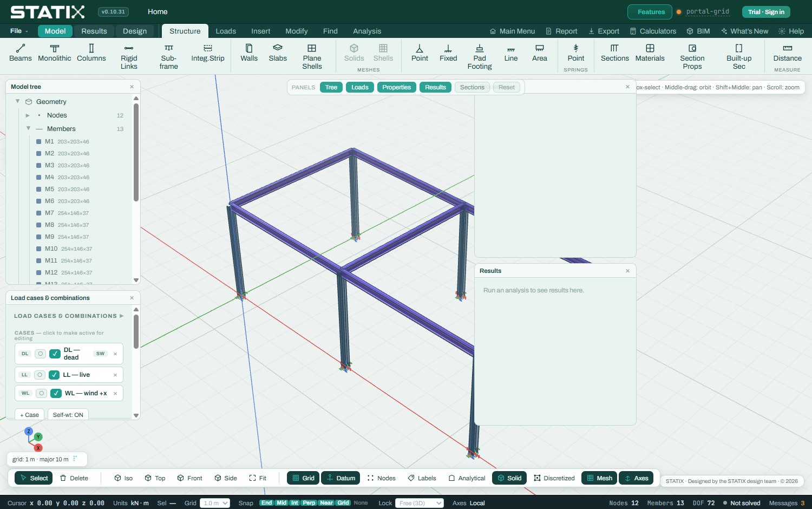Open the File menu dropdown
The width and height of the screenshot is (812, 509).
19,31
